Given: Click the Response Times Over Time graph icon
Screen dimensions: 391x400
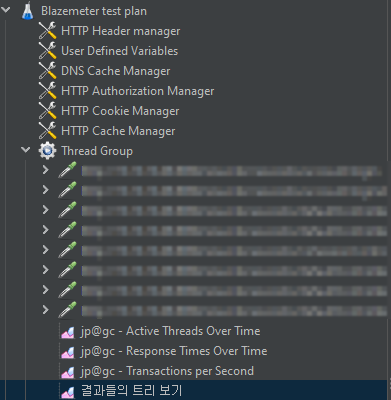Looking at the screenshot, I should 68,352.
